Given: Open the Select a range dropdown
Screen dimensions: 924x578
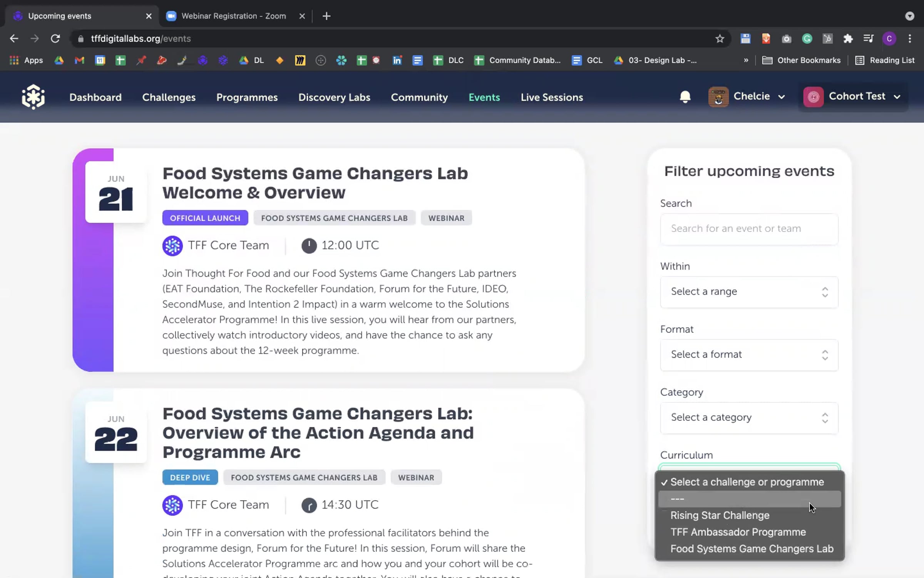Looking at the screenshot, I should pyautogui.click(x=749, y=292).
